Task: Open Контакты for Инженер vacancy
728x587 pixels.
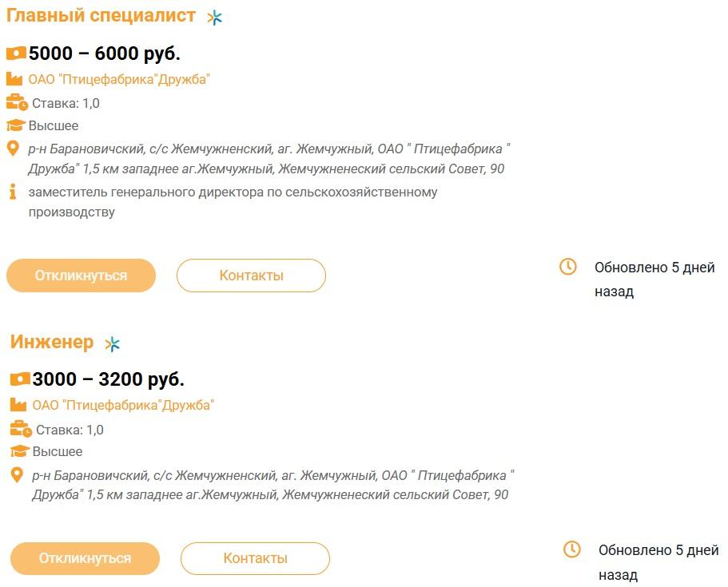Action: coord(256,558)
